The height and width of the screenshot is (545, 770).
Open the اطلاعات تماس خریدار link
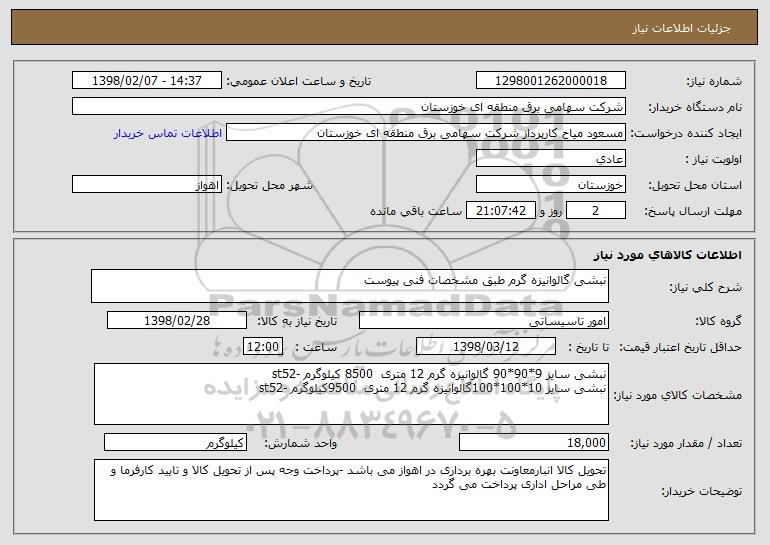pos(167,133)
